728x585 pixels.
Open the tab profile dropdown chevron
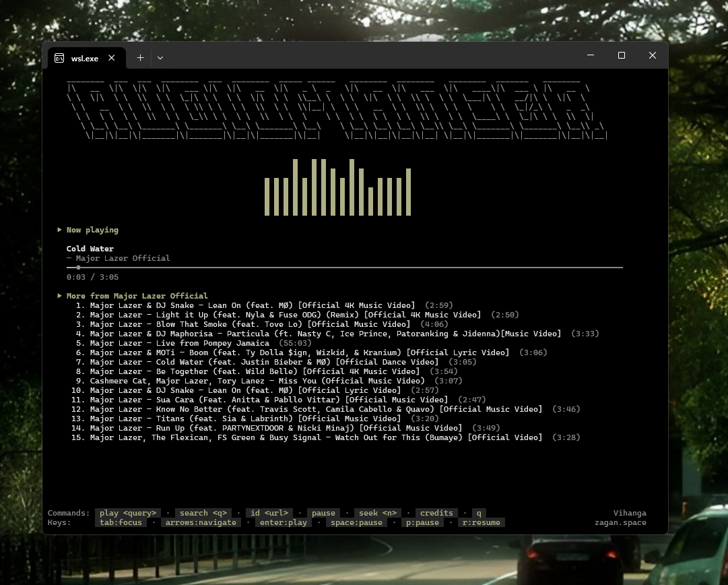[x=160, y=57]
